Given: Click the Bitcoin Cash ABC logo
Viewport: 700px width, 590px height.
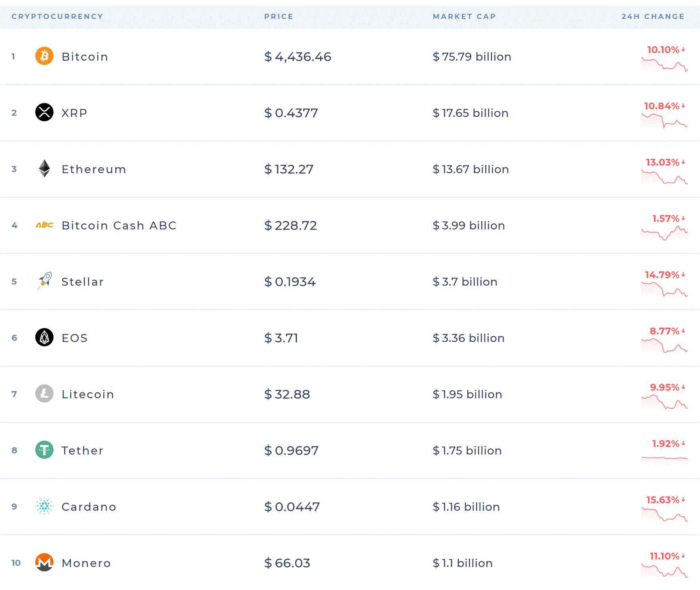Looking at the screenshot, I should coord(44,225).
